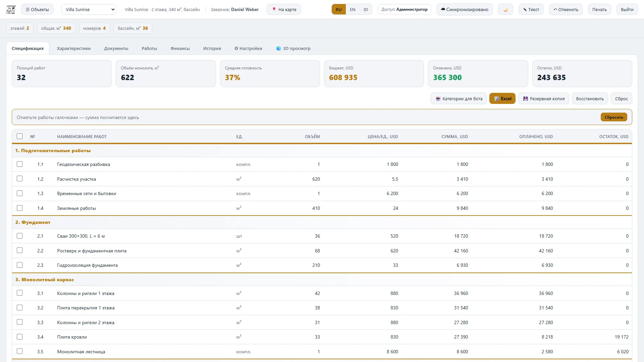
Task: Click the crane logo icon
Action: pos(11,9)
